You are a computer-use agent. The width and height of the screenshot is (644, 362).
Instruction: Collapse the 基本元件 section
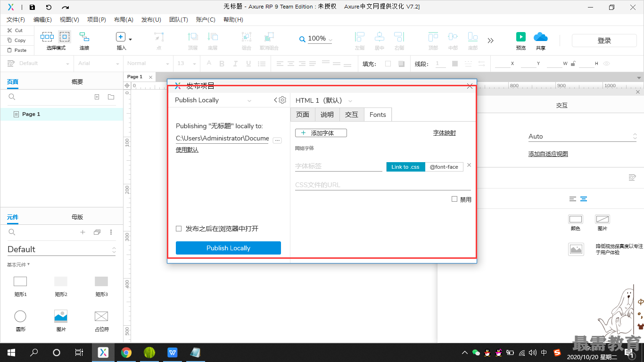pyautogui.click(x=18, y=264)
